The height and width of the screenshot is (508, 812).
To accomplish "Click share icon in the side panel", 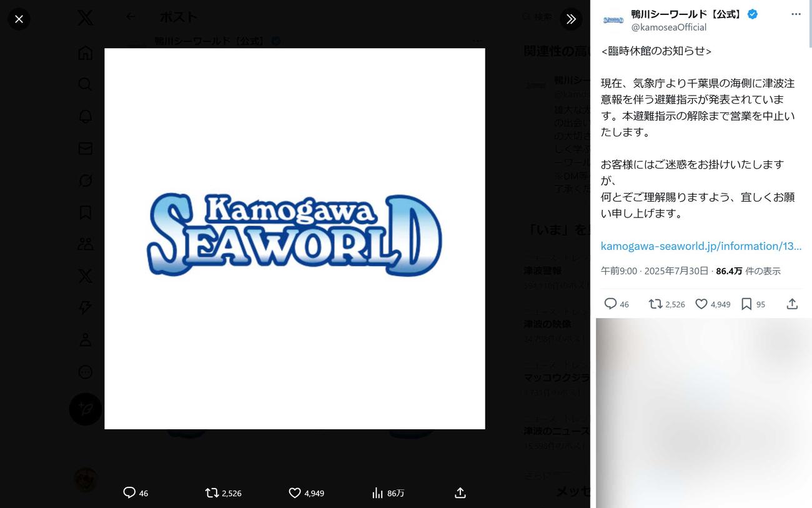I will coord(792,304).
